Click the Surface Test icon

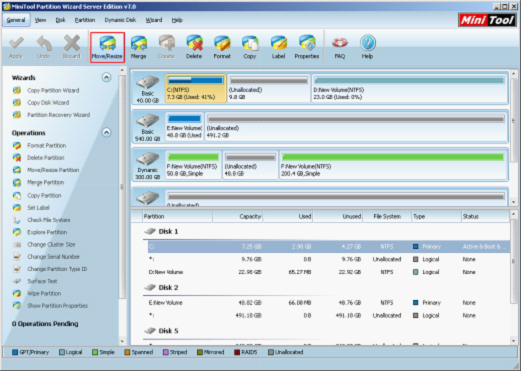coord(17,281)
